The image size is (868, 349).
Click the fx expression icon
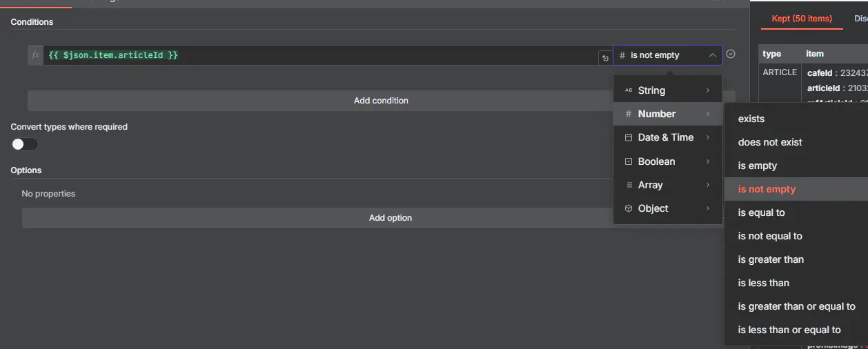36,55
